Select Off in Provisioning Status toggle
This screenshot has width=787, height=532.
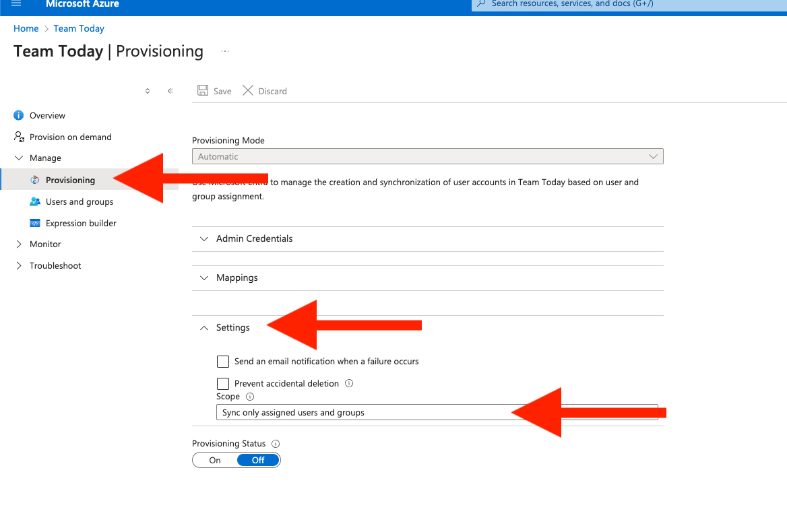point(258,461)
